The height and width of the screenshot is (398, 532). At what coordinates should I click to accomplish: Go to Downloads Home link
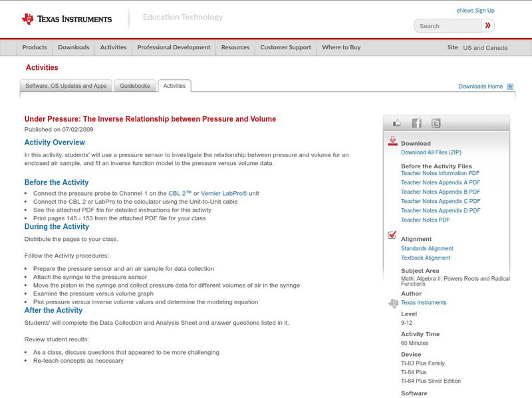pyautogui.click(x=480, y=87)
